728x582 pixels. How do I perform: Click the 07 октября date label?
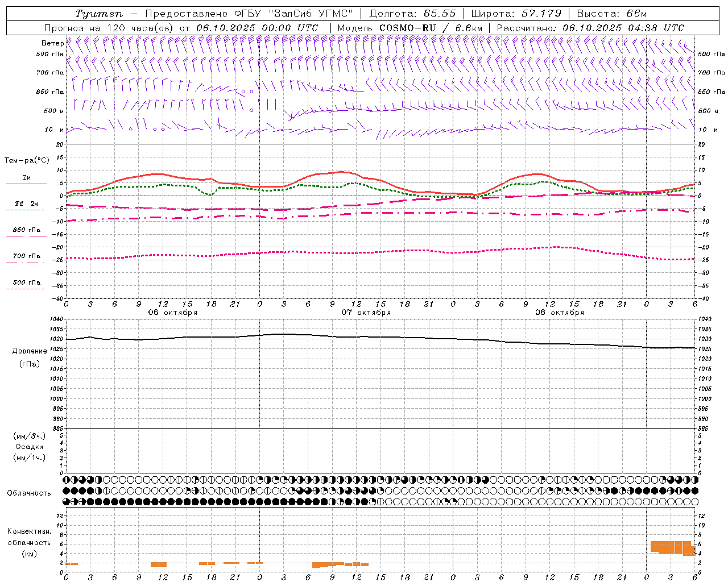(366, 313)
